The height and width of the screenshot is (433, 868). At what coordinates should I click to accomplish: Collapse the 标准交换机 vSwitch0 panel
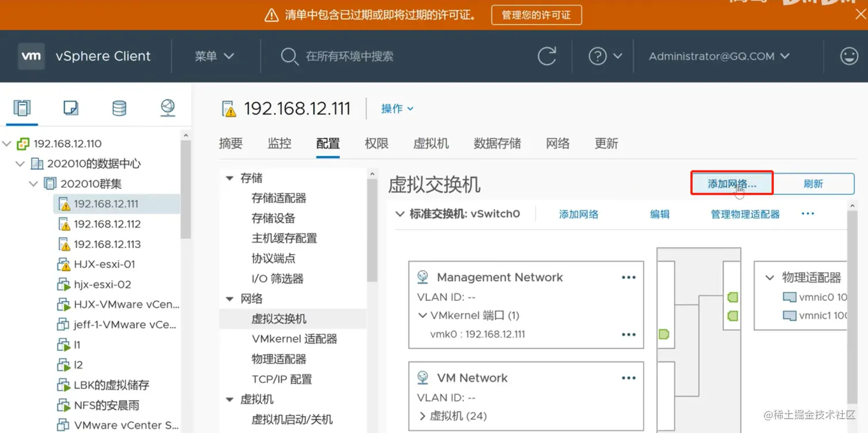coord(400,214)
